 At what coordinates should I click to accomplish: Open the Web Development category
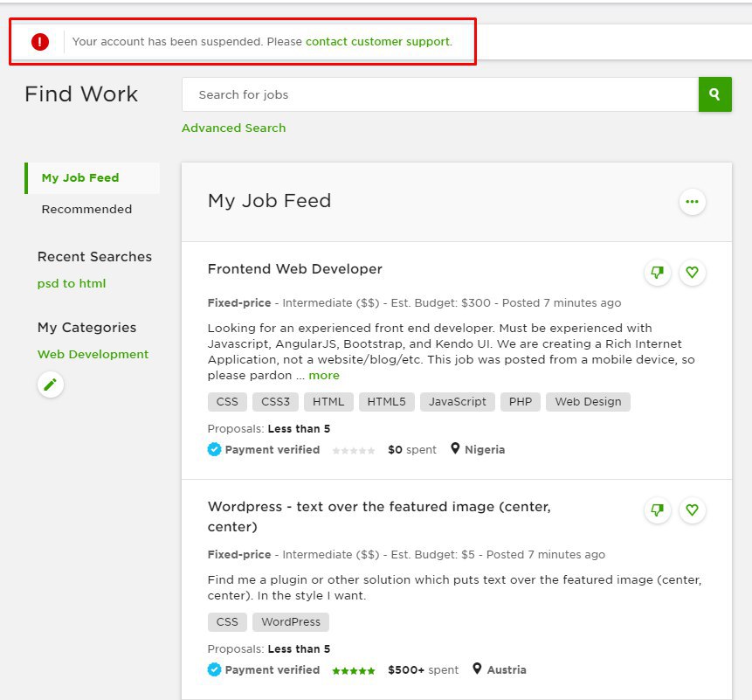(x=93, y=354)
